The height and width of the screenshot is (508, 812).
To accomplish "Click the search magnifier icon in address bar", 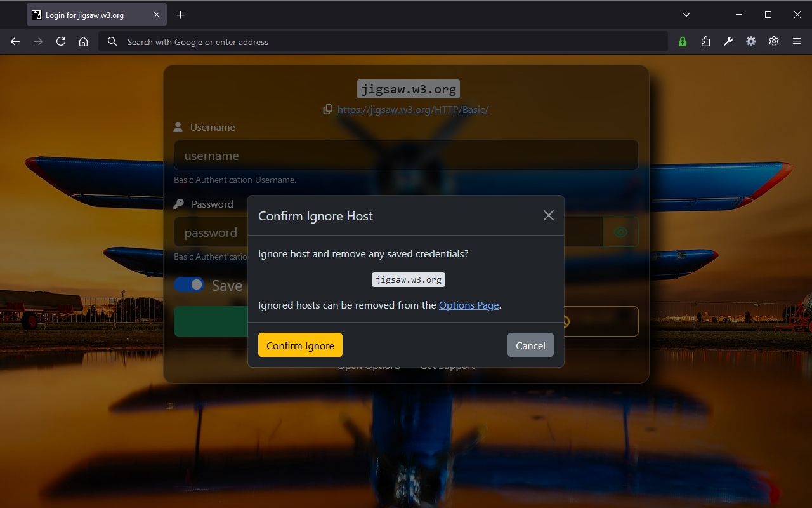I will pos(112,41).
